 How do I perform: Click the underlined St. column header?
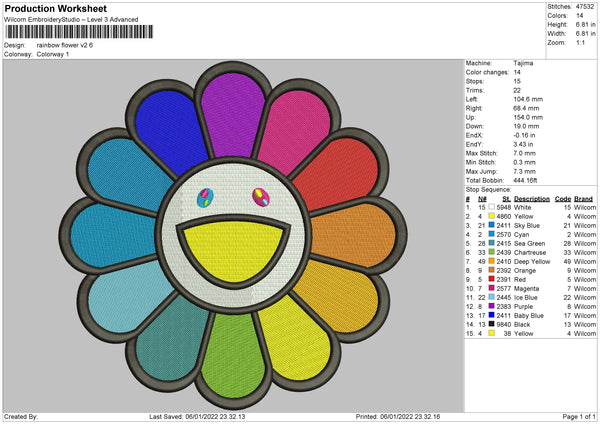507,199
